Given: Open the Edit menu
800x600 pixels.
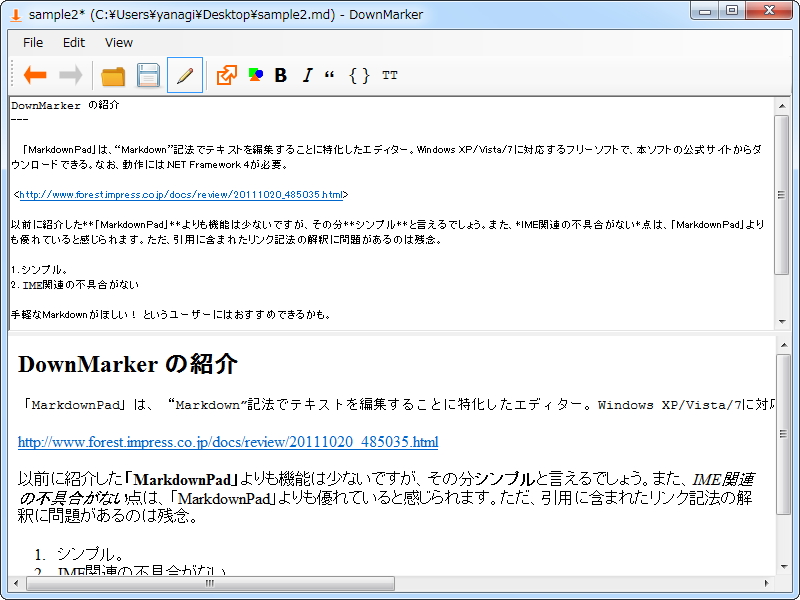Looking at the screenshot, I should tap(73, 42).
